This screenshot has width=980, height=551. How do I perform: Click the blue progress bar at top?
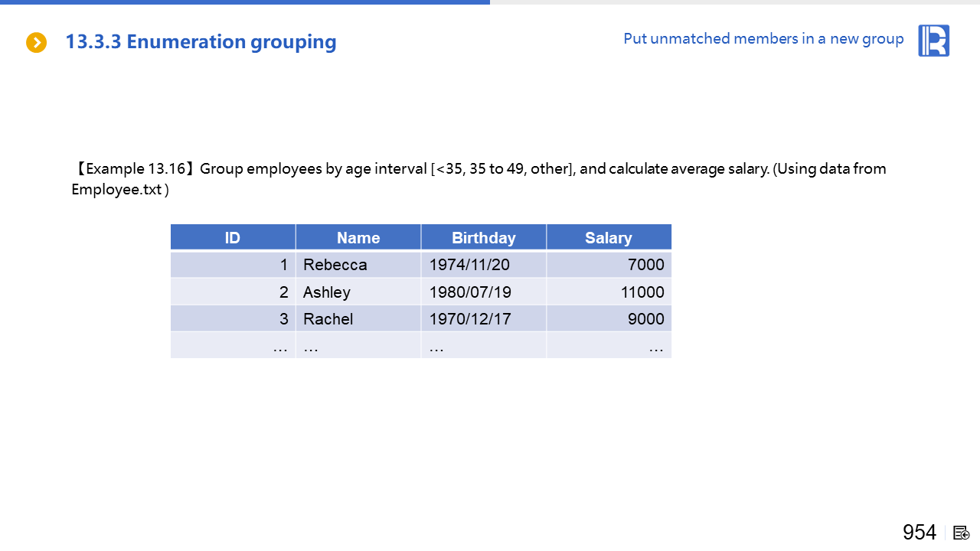pos(245,2)
